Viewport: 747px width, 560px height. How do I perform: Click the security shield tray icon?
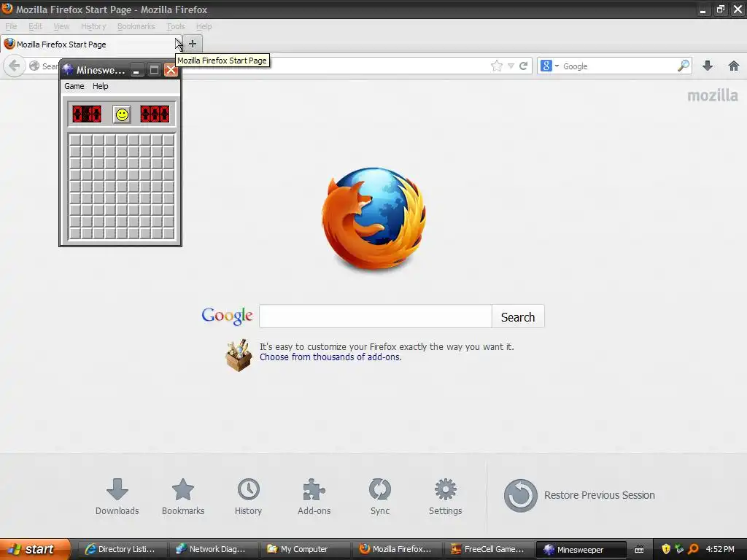pos(666,549)
